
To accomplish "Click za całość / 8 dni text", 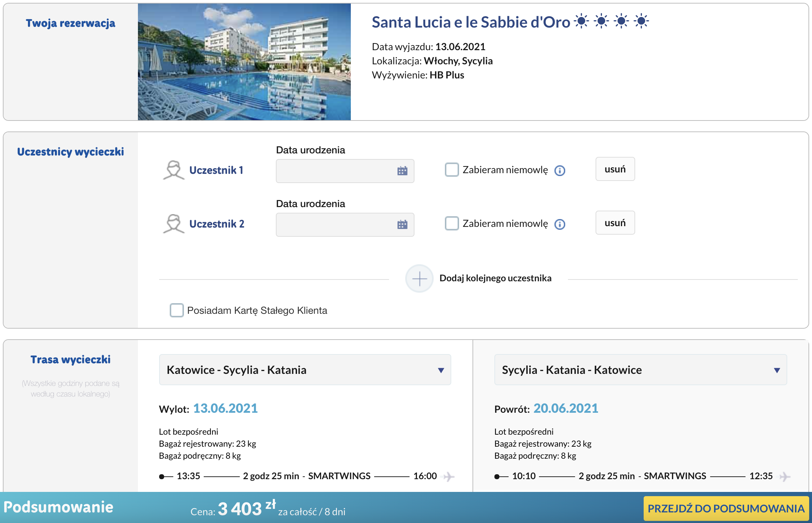I will coord(312,512).
